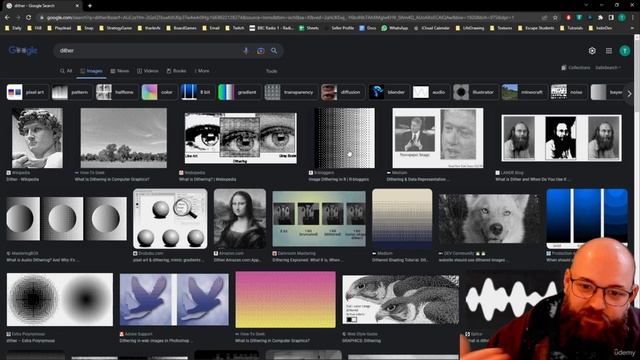Open the WhatsApp bookmark

click(395, 28)
